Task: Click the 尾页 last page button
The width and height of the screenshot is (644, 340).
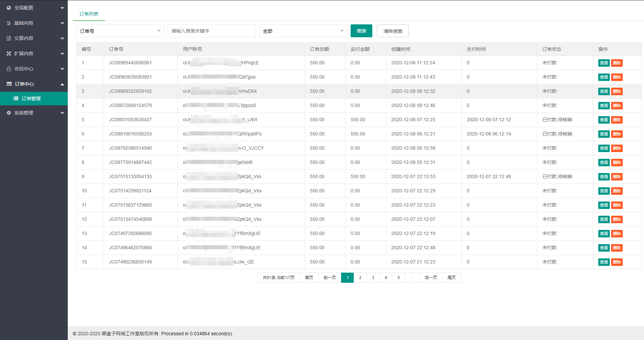Action: [x=452, y=278]
